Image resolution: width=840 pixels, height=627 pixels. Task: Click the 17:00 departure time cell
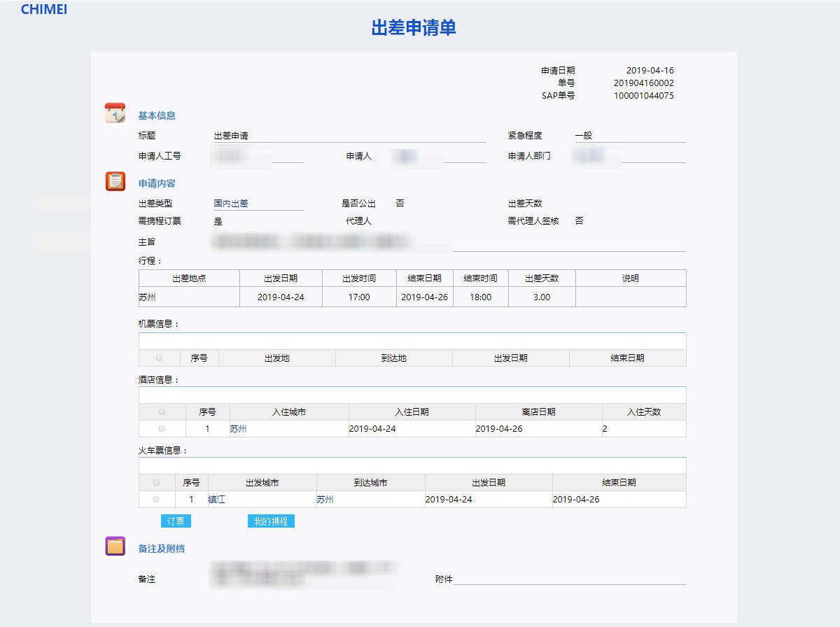[359, 297]
